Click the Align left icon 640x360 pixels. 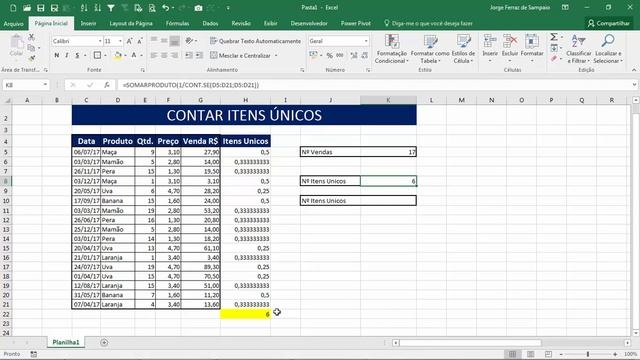click(x=154, y=55)
